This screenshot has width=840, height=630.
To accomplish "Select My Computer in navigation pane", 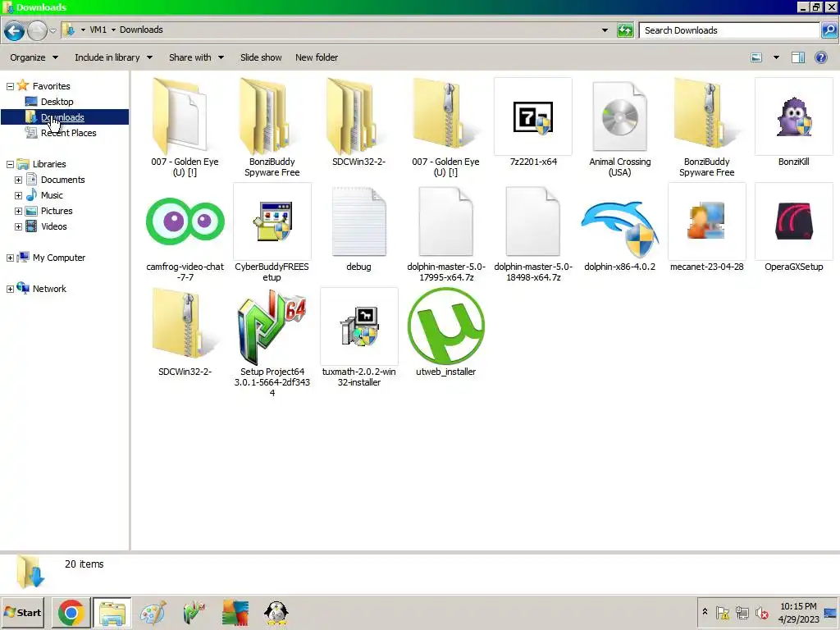I will click(52, 258).
